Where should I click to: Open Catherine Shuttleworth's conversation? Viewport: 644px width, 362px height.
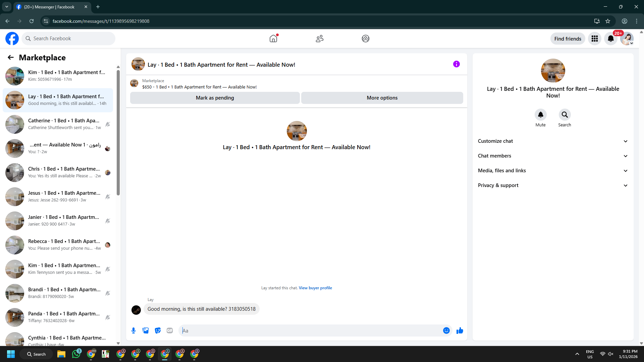[58, 124]
